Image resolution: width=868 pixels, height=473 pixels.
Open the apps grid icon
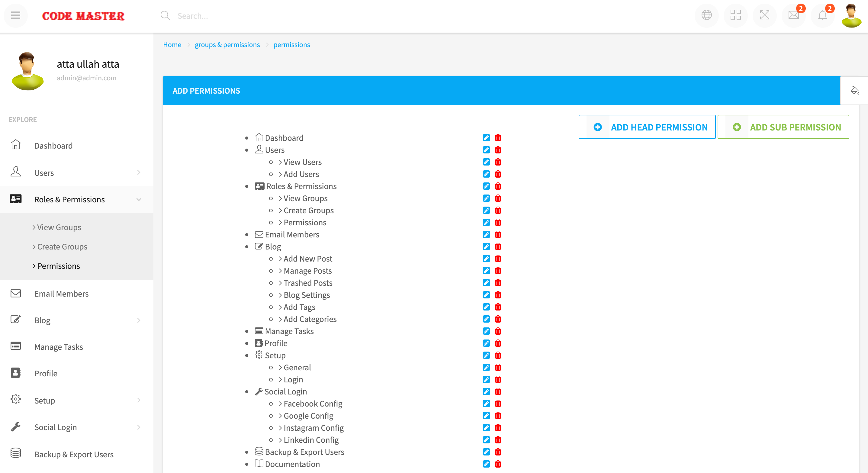click(736, 15)
